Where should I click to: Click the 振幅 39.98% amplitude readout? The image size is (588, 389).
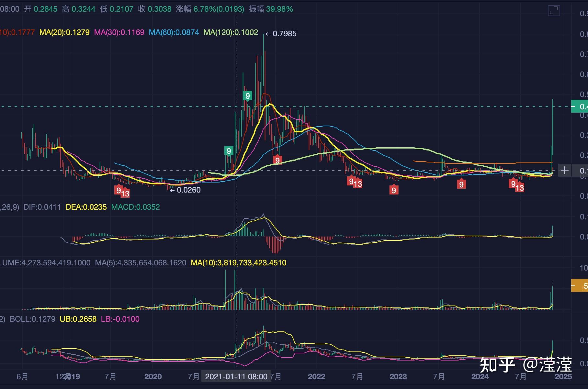[271, 9]
